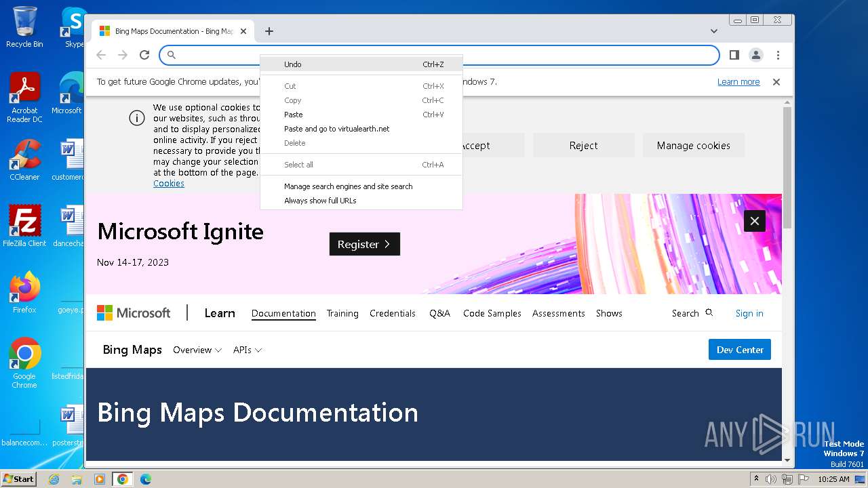Click Learn more link in infobar

click(x=738, y=82)
